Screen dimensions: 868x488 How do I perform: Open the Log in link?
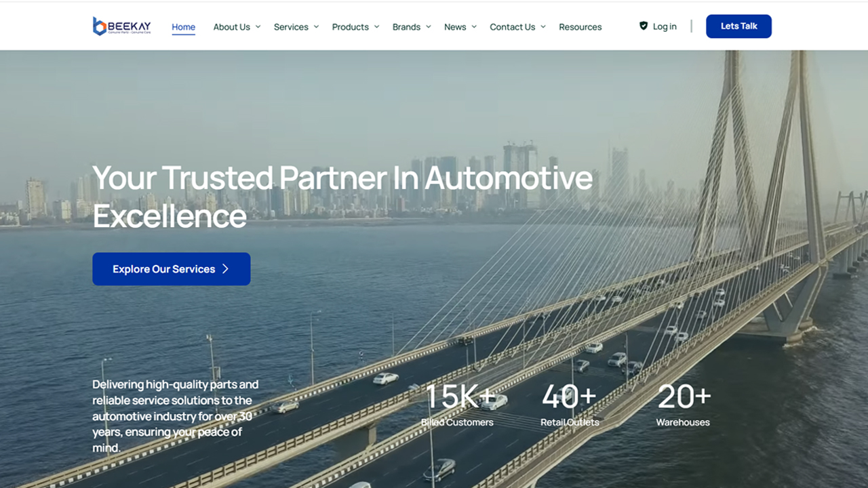pyautogui.click(x=665, y=26)
